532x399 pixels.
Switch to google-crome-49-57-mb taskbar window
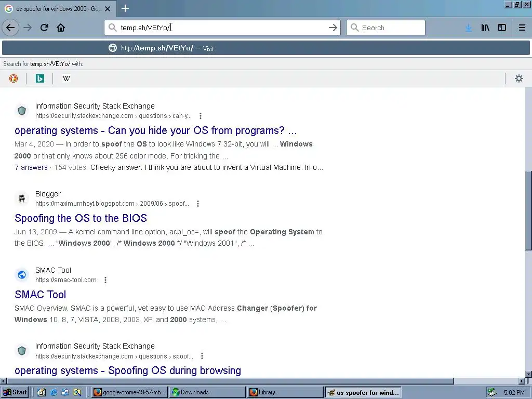click(x=129, y=392)
